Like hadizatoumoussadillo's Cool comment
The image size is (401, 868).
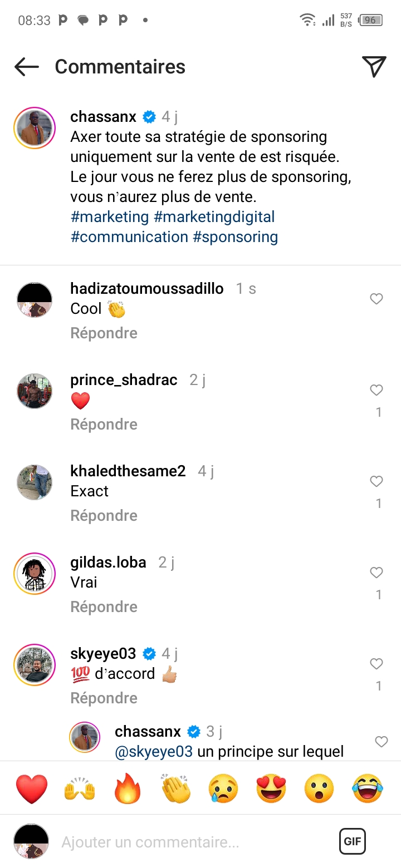[x=376, y=299]
